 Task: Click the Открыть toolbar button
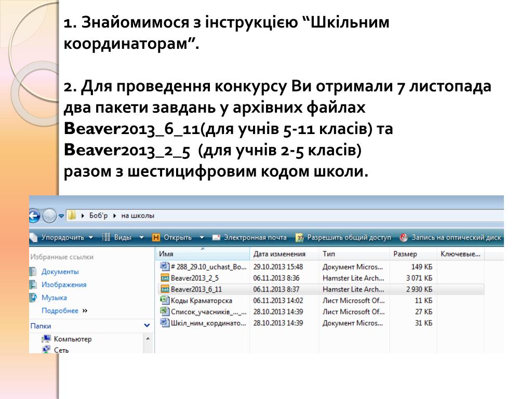(x=178, y=237)
